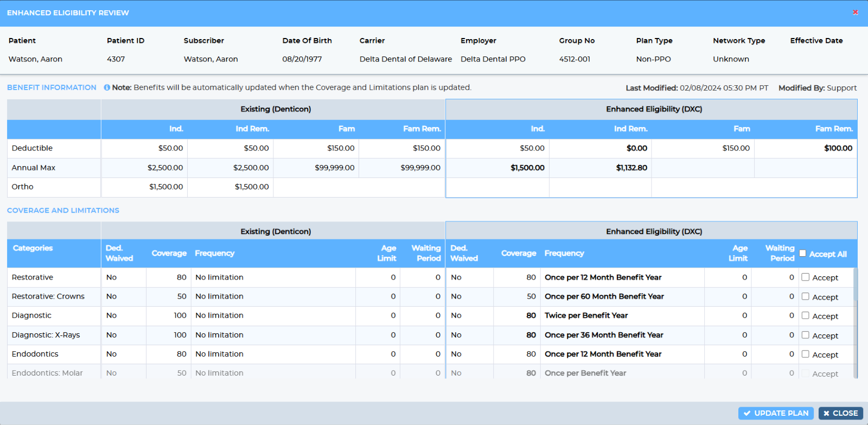
Task: Check Accept for the Diagnostic row
Action: (x=806, y=315)
